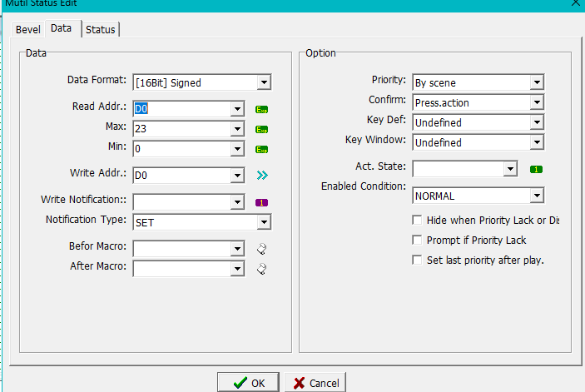
Task: Enable Hide when Priority Lack checkbox
Action: [x=418, y=221]
